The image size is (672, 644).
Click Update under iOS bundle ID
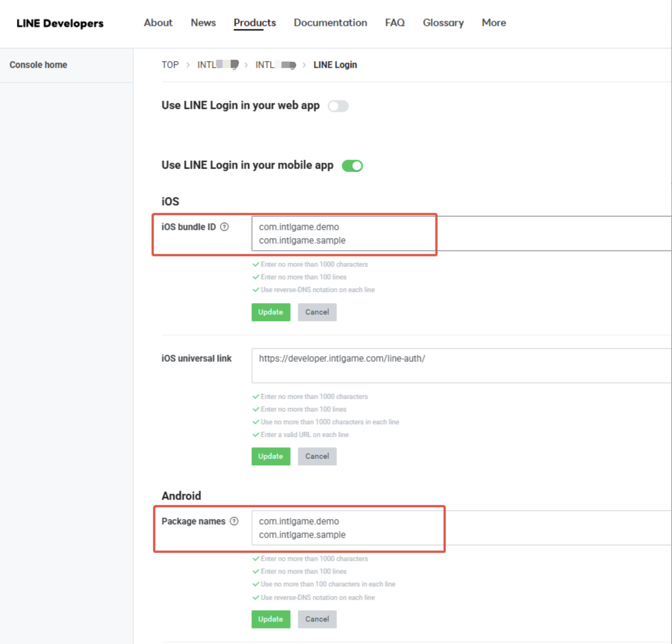pyautogui.click(x=271, y=312)
